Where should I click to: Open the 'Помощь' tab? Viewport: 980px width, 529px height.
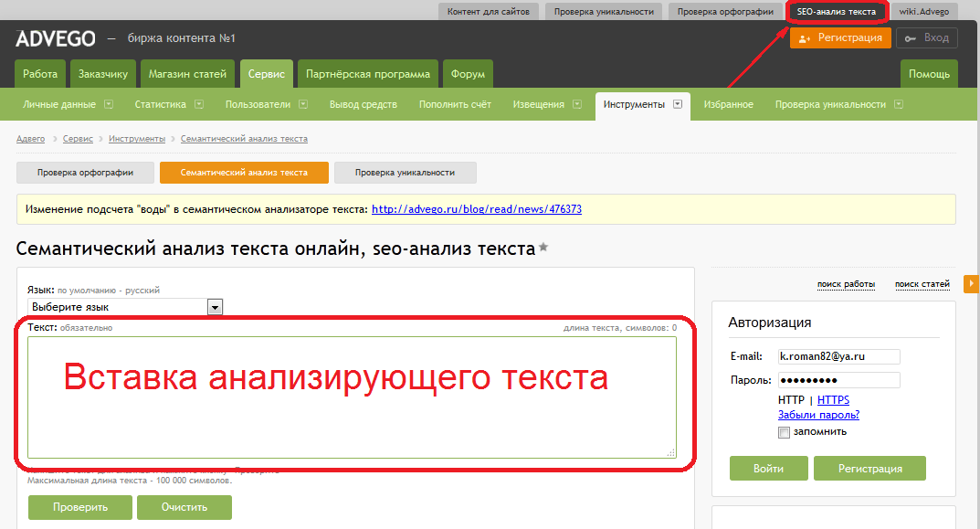pyautogui.click(x=930, y=74)
